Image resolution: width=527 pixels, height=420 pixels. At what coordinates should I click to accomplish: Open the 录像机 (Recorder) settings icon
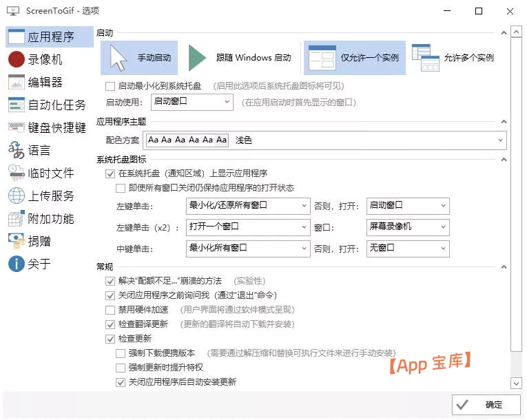click(17, 60)
